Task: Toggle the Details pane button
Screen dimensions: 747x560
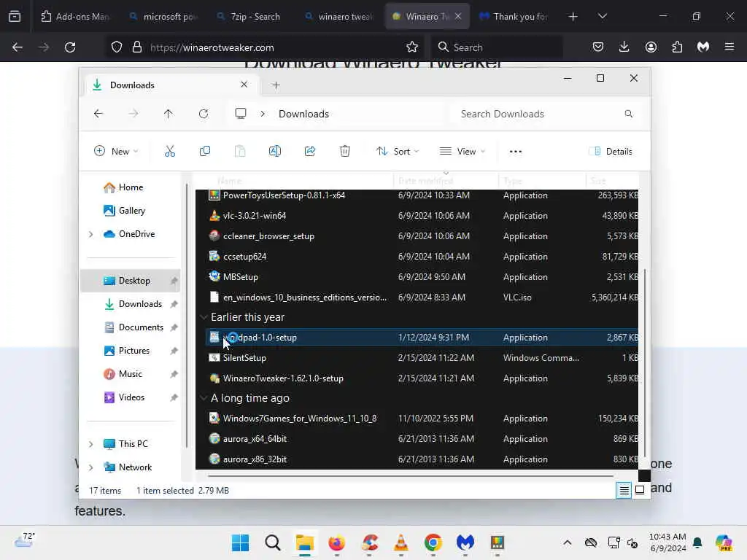Action: (x=611, y=152)
